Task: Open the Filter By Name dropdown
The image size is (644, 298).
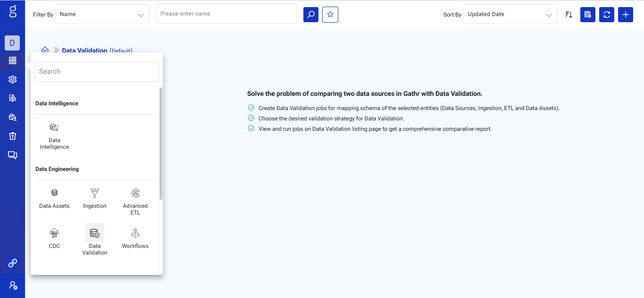Action: click(102, 14)
